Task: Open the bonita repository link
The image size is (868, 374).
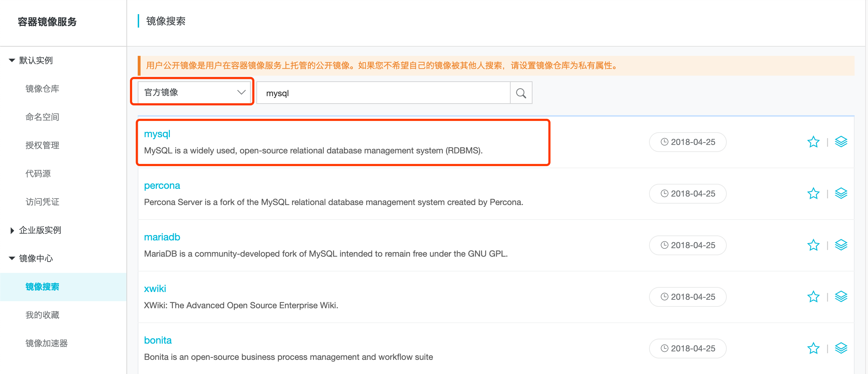Action: pyautogui.click(x=157, y=340)
